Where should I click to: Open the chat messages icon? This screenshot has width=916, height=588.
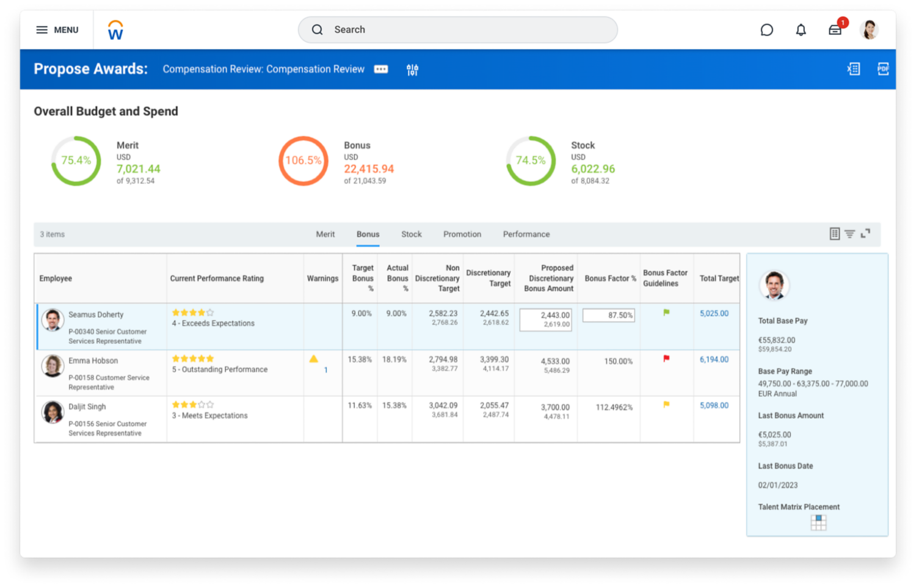tap(766, 30)
